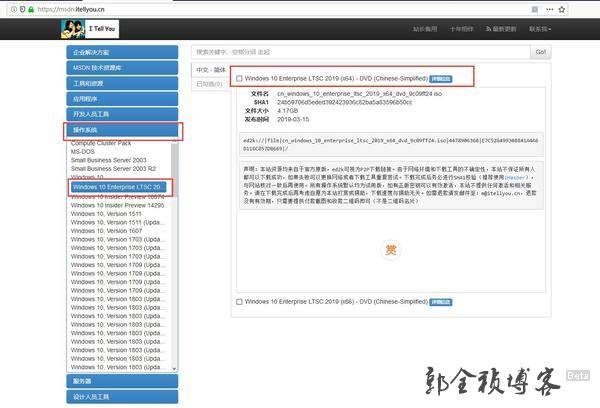Click the site information icon in address bar
This screenshot has height=408, width=600.
coord(14,9)
